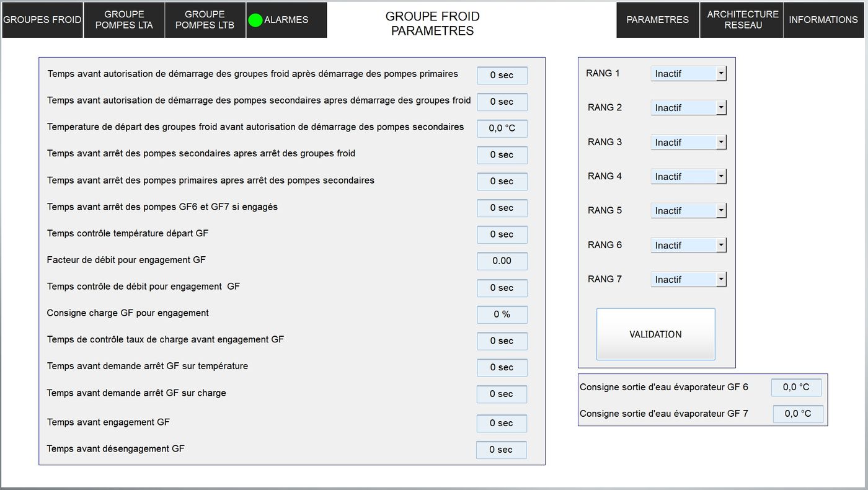Viewport: 868px width, 490px height.
Task: Edit Temps avant engagement GF field
Action: click(502, 424)
